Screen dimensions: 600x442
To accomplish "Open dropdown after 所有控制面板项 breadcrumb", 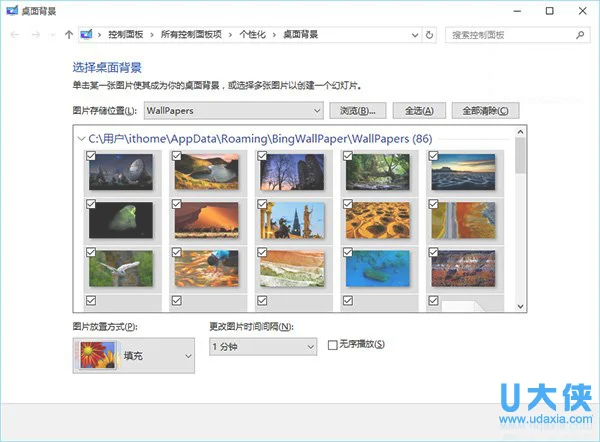I will pos(230,35).
